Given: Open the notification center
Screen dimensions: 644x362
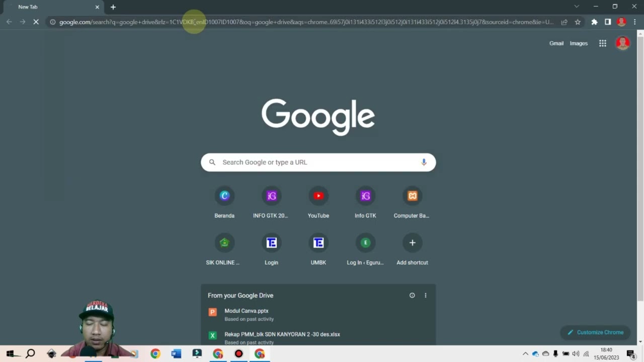Looking at the screenshot, I should coord(631,354).
